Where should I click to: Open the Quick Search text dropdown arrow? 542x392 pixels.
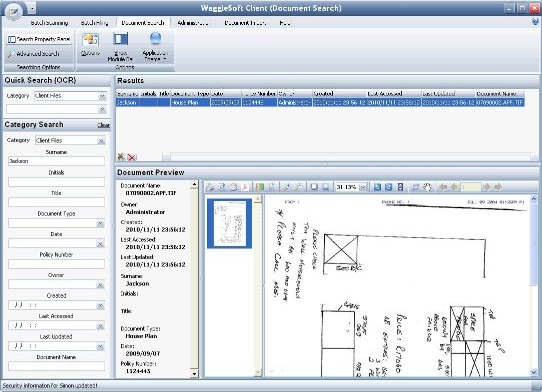click(102, 110)
